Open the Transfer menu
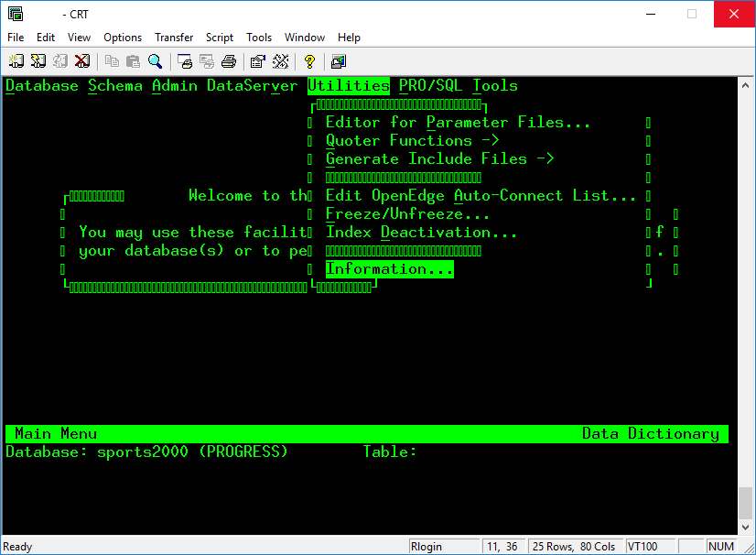This screenshot has width=756, height=555. click(174, 38)
